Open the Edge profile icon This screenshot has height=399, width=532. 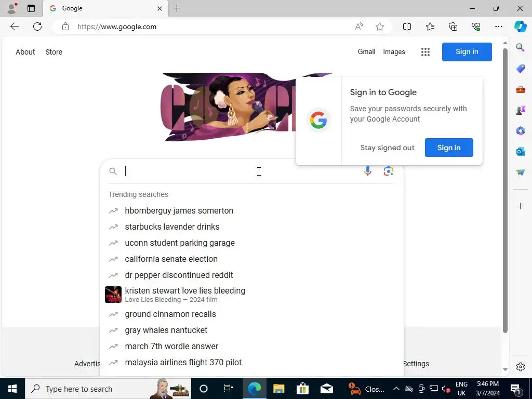(x=12, y=8)
